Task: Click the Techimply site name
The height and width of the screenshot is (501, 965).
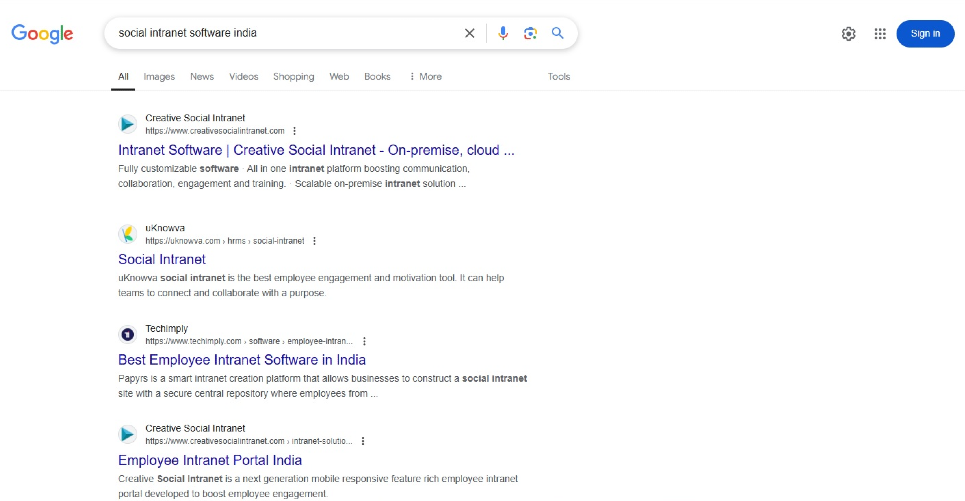Action: tap(167, 329)
